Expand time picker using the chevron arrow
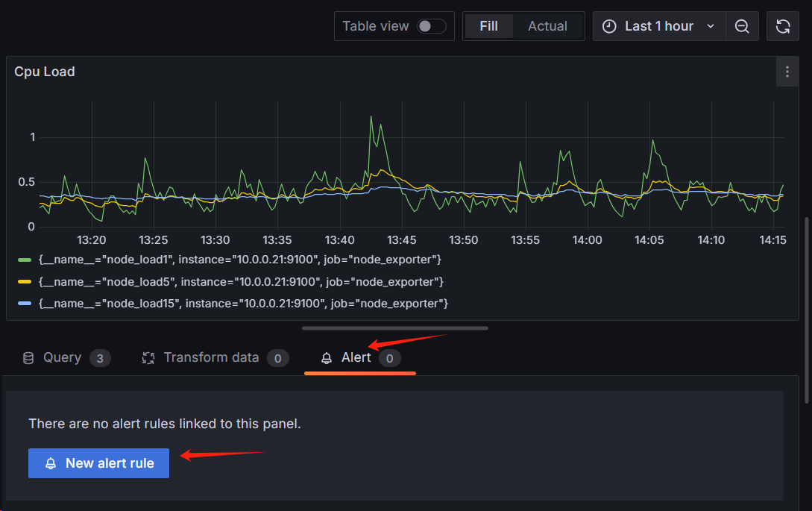812x511 pixels. tap(711, 26)
